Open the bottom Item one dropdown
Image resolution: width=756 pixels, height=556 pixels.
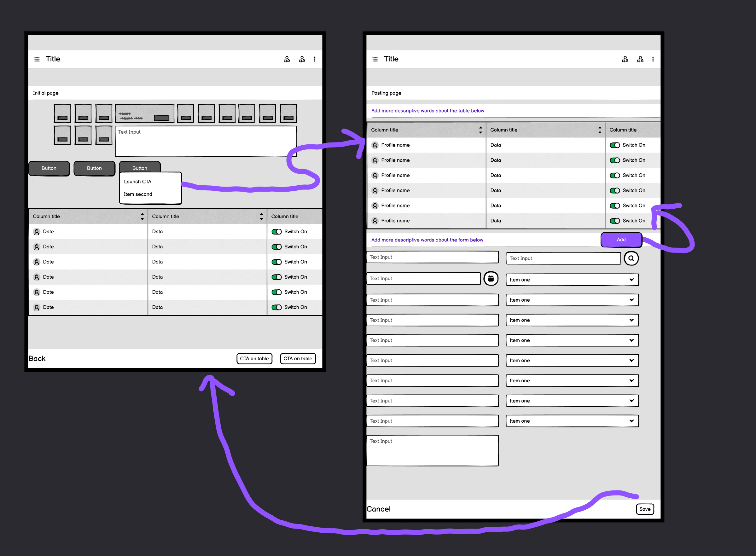(x=572, y=421)
